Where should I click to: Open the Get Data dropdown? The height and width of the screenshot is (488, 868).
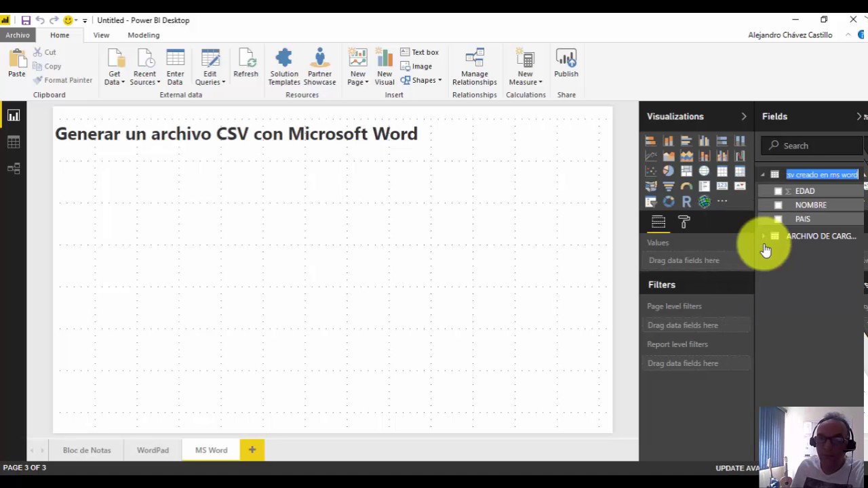point(114,68)
